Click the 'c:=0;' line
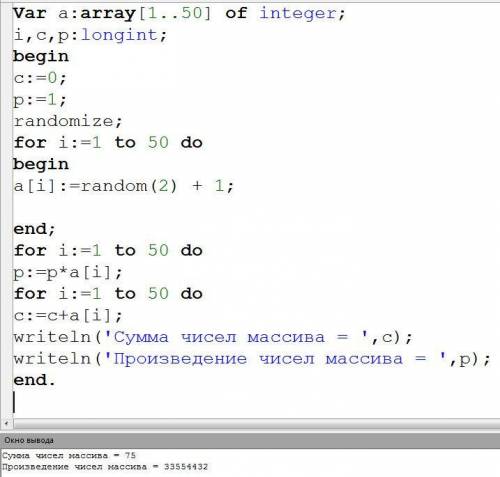Viewport: 500px width, 477px height. click(40, 78)
